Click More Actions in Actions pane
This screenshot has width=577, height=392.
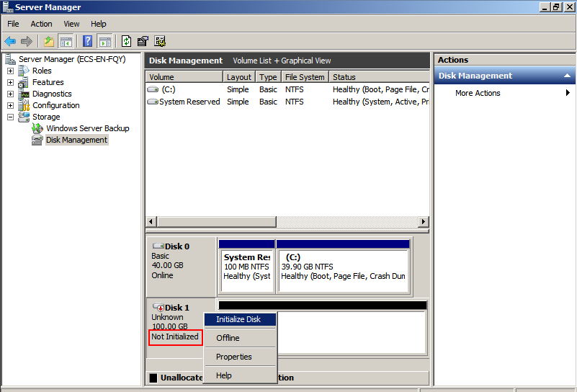point(478,93)
